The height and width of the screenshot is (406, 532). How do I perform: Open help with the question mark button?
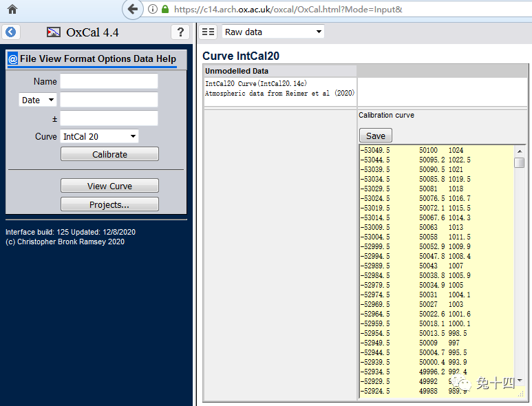click(180, 32)
